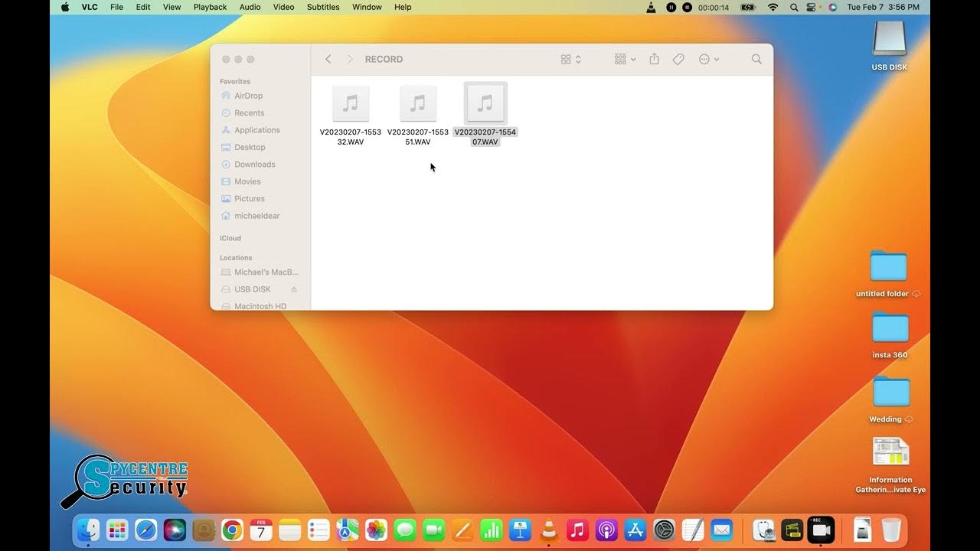Image resolution: width=980 pixels, height=551 pixels.
Task: Open Control Center in menu bar
Action: pos(812,7)
